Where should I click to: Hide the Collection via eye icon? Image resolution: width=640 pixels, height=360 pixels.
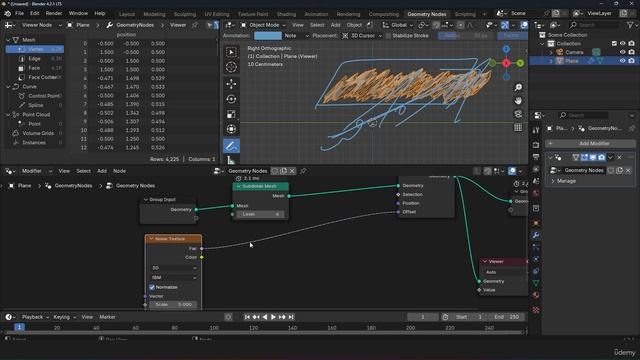point(622,43)
